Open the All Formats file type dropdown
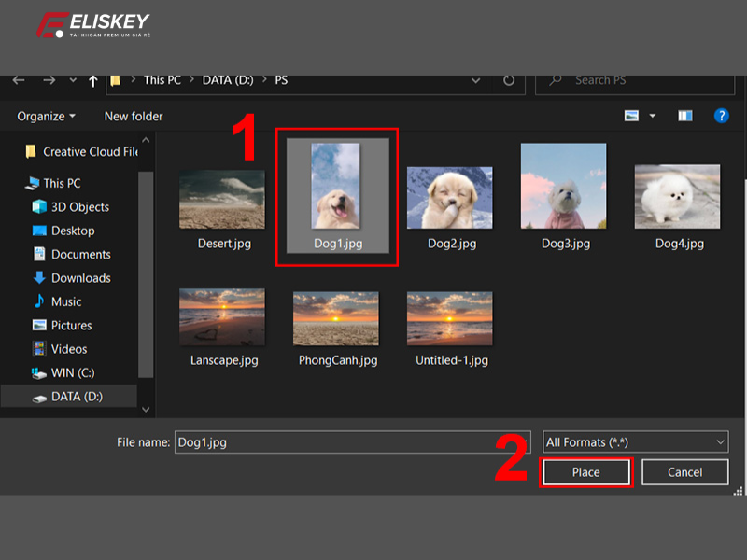This screenshot has width=747, height=560. pyautogui.click(x=635, y=441)
